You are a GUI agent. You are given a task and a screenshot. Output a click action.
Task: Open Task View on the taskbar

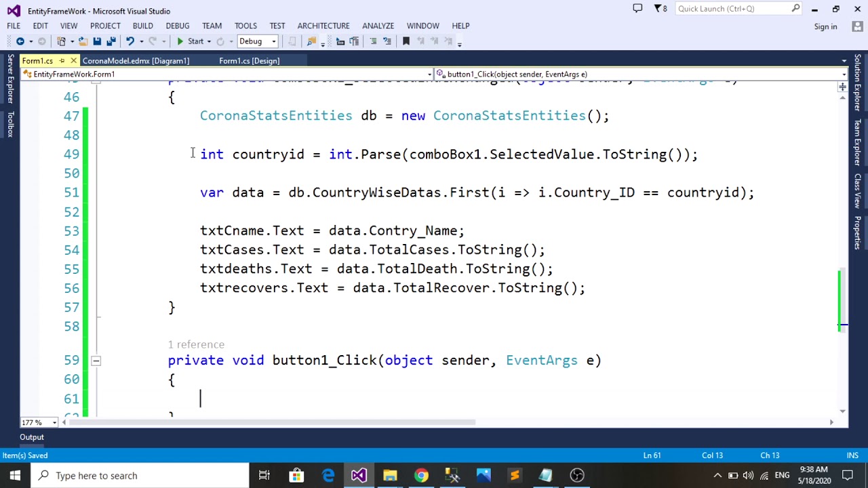pyautogui.click(x=264, y=475)
